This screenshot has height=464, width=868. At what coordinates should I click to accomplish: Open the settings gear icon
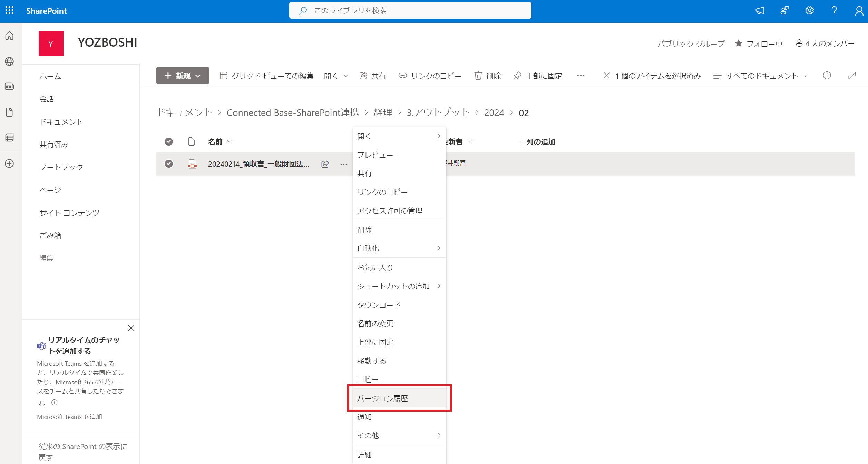[809, 11]
